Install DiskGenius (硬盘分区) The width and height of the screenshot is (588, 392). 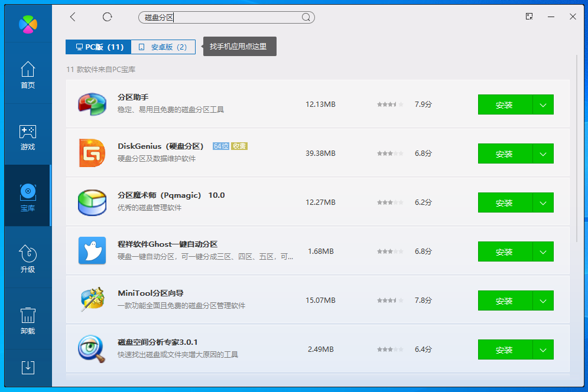(x=505, y=153)
